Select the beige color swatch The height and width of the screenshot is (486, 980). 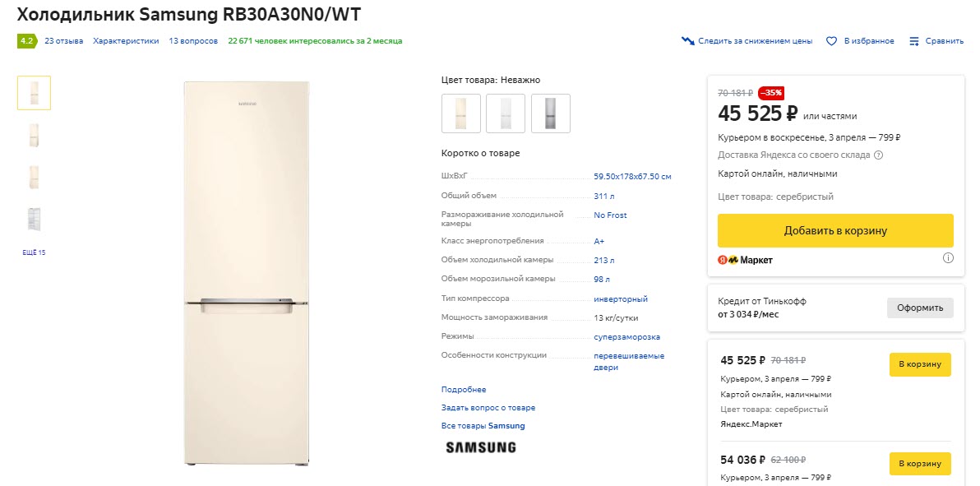(461, 113)
